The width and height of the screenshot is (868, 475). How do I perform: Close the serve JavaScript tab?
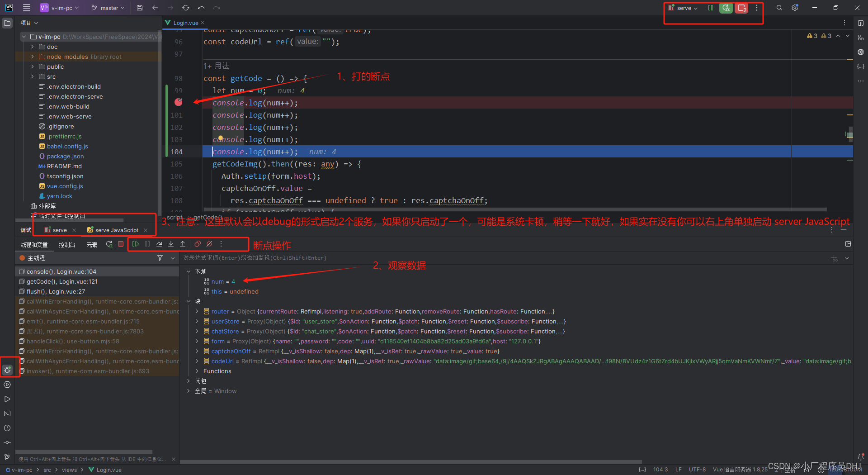(x=146, y=230)
